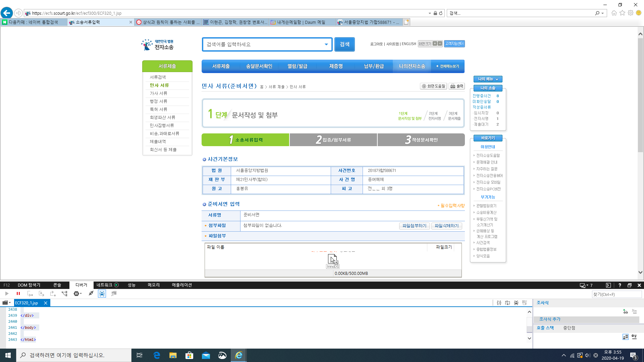
Task: Click the 파일첨부하기 button
Action: pos(414,226)
